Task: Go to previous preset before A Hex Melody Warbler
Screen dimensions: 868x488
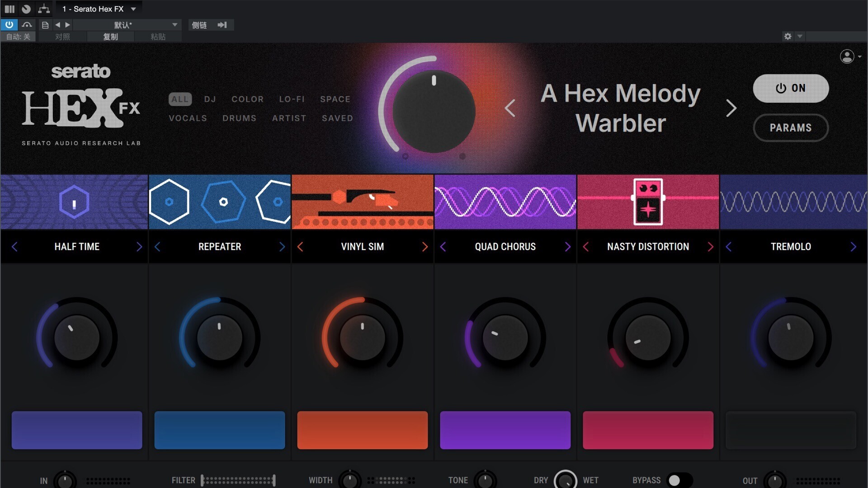Action: [510, 108]
